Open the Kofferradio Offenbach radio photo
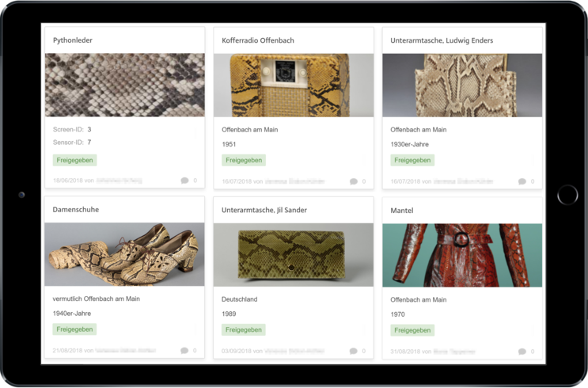 (x=293, y=86)
